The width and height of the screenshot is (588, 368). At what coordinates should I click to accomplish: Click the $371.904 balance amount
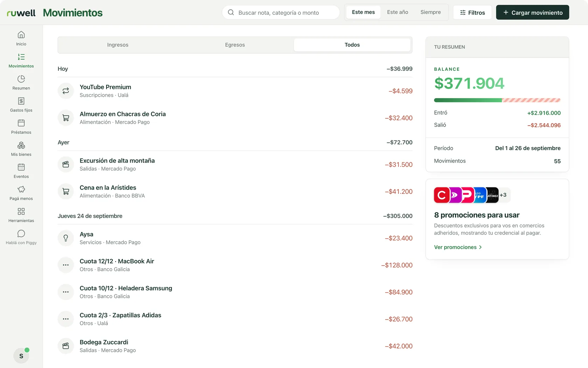469,83
